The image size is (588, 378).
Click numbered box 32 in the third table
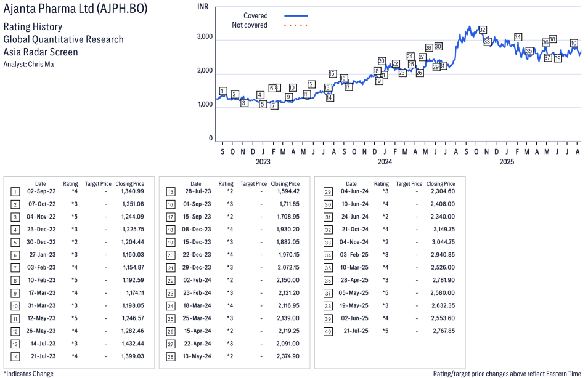coord(328,230)
